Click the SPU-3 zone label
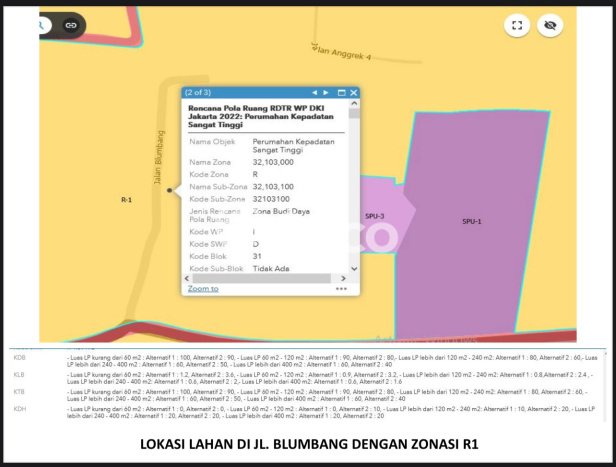 click(x=374, y=216)
